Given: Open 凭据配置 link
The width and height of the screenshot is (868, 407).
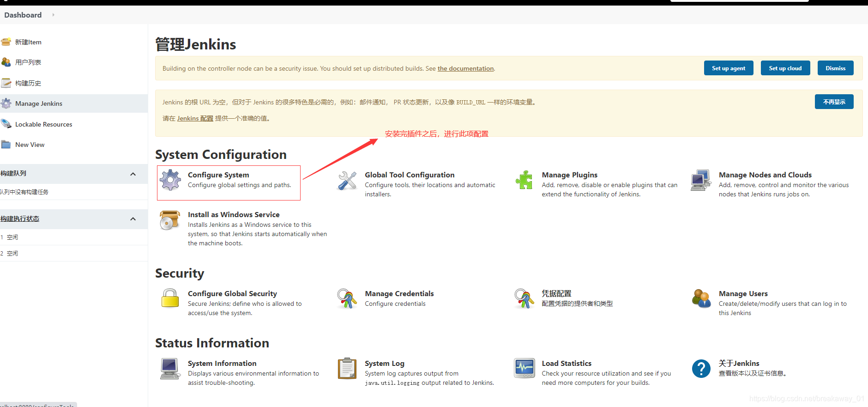Looking at the screenshot, I should click(x=556, y=293).
